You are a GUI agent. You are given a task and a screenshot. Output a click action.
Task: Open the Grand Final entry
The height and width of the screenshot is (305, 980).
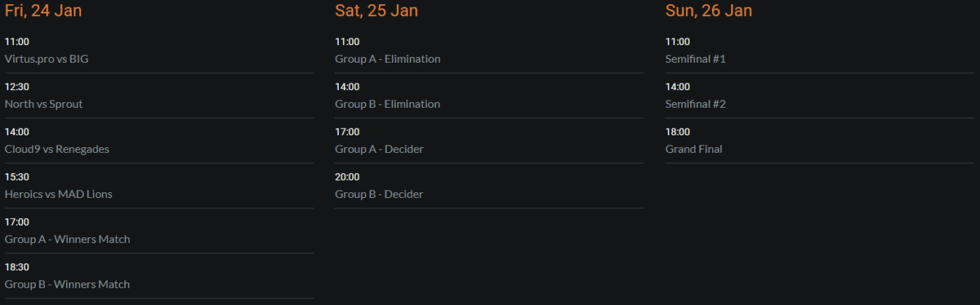(x=694, y=149)
